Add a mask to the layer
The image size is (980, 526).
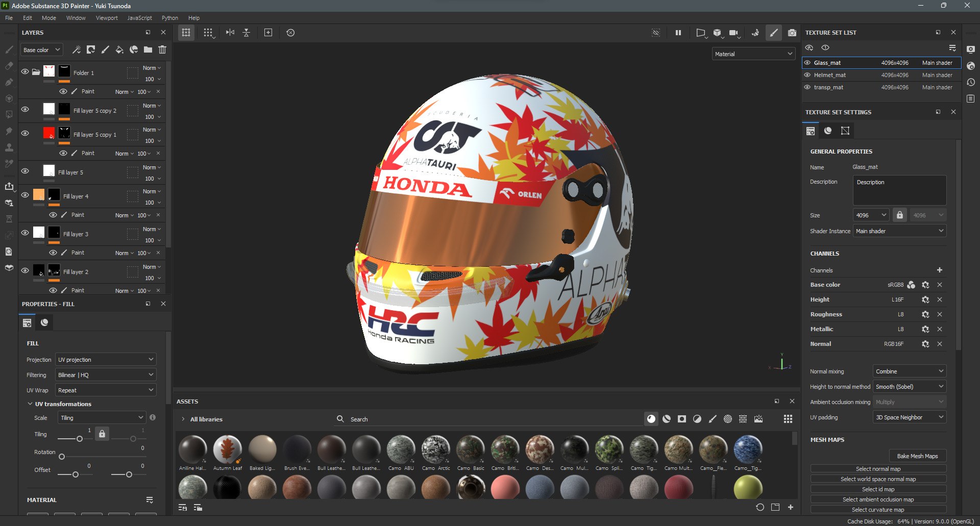click(91, 49)
